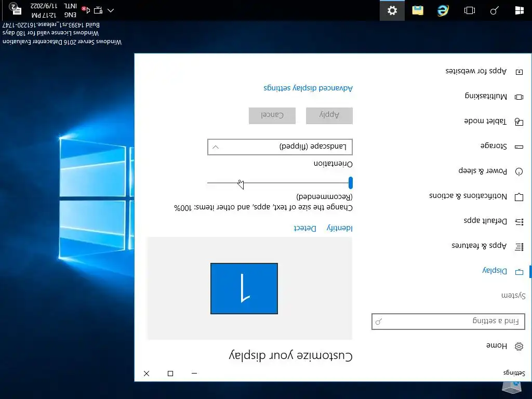Click the Settings gear taskbar icon
The image size is (532, 399).
click(x=392, y=10)
